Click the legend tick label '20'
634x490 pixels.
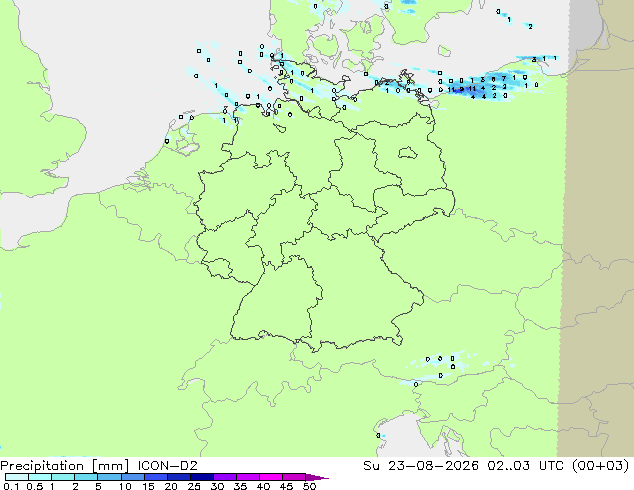pos(171,486)
